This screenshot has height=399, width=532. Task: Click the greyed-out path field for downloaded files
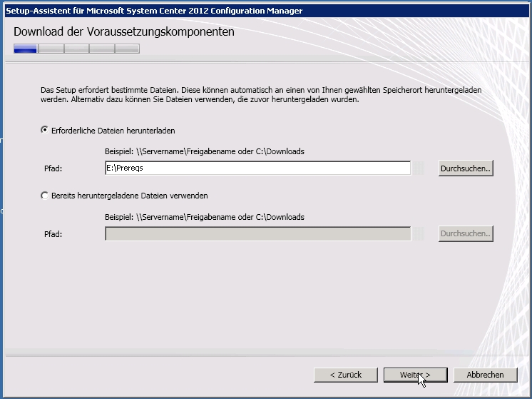(257, 233)
